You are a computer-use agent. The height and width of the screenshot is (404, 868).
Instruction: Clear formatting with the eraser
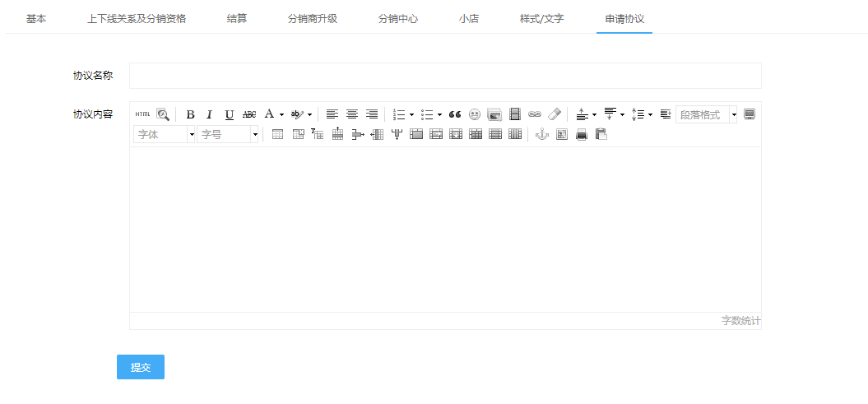[555, 114]
